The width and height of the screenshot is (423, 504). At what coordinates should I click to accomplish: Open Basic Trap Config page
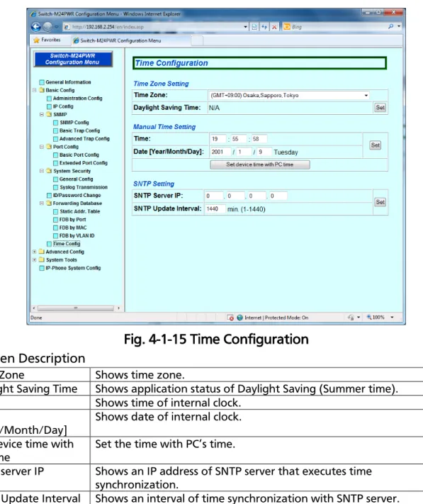click(79, 131)
